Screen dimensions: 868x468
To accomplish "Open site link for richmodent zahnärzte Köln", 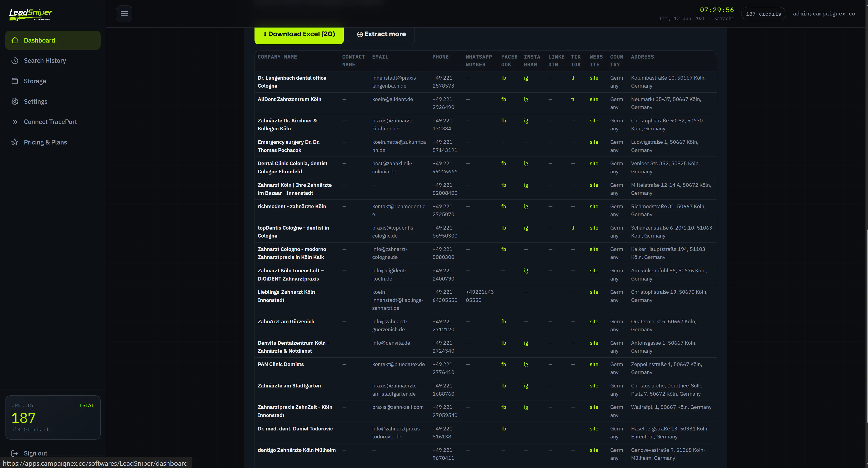I will point(594,206).
